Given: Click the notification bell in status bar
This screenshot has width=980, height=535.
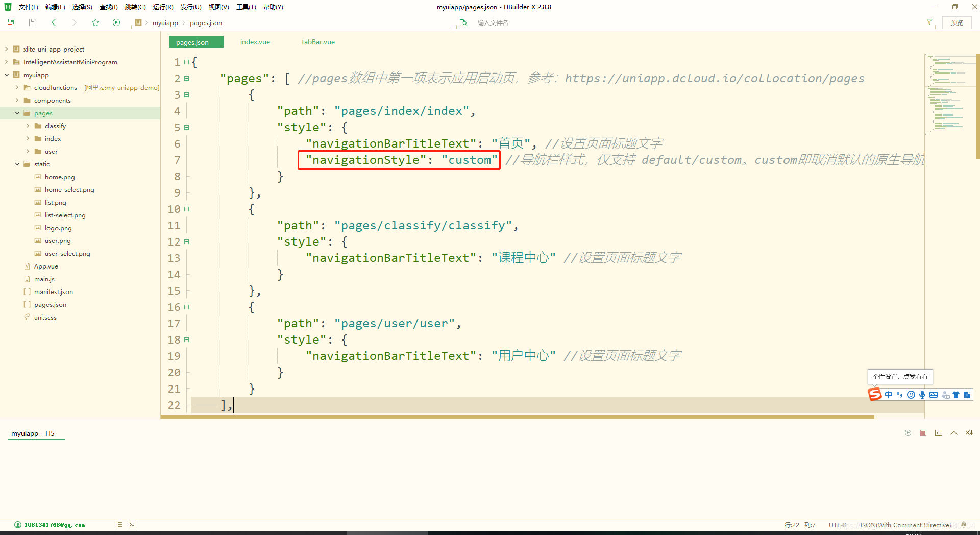Looking at the screenshot, I should 963,525.
